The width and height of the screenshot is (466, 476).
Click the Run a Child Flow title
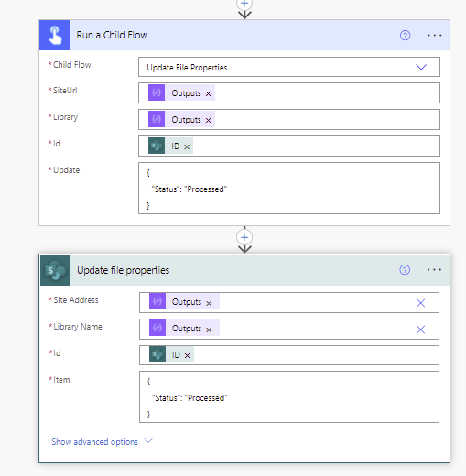(112, 35)
